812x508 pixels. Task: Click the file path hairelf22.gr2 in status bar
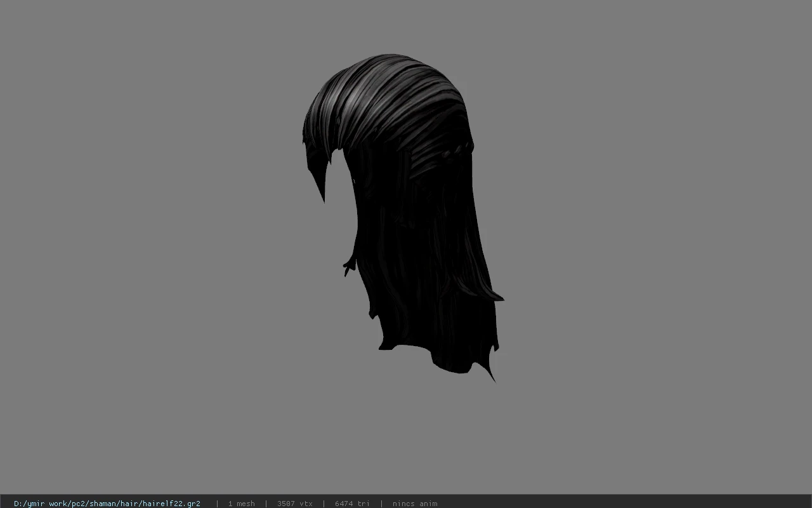[107, 504]
